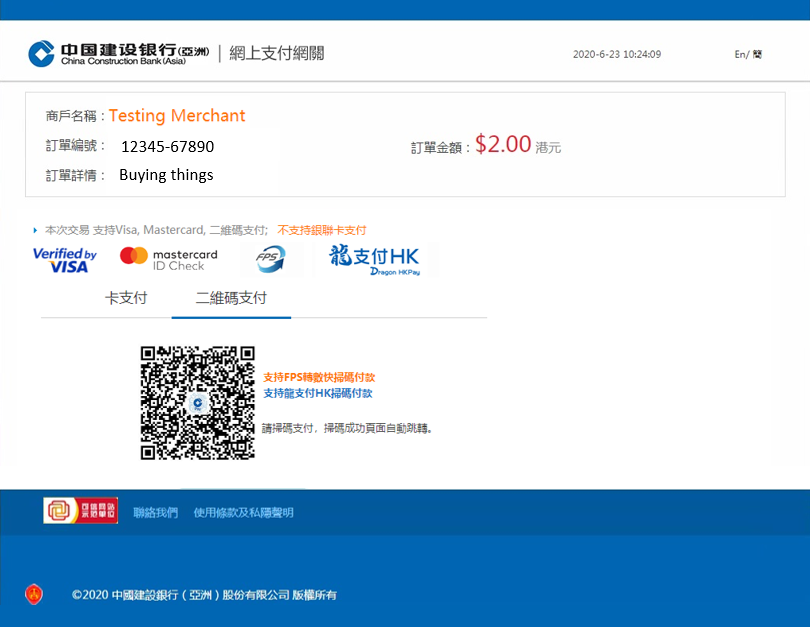Viewport: 810px width, 627px height.
Task: Click order number 12345-67890
Action: coord(167,147)
